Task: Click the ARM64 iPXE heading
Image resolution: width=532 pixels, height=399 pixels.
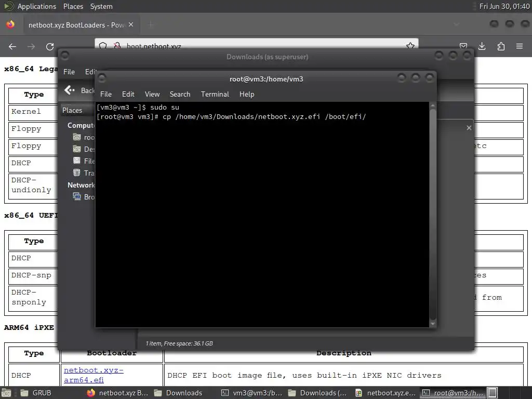Action: [29, 328]
